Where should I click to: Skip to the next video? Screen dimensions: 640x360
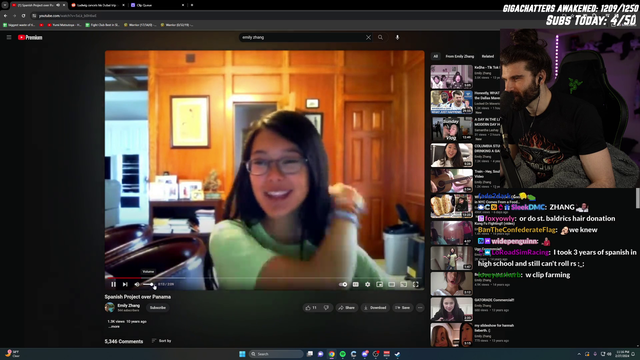tap(125, 284)
